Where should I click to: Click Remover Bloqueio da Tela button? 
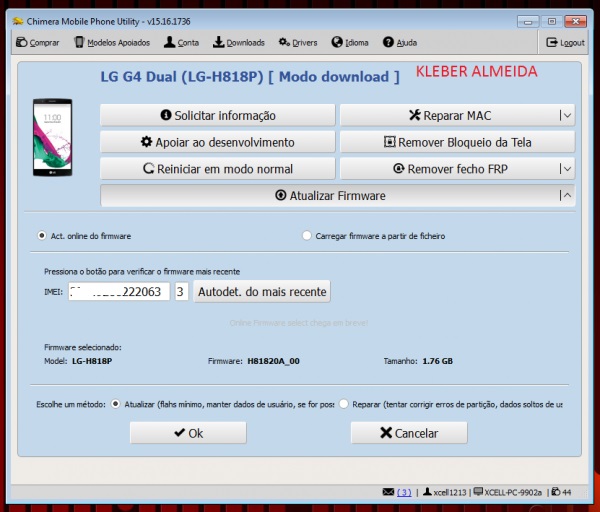pos(457,142)
